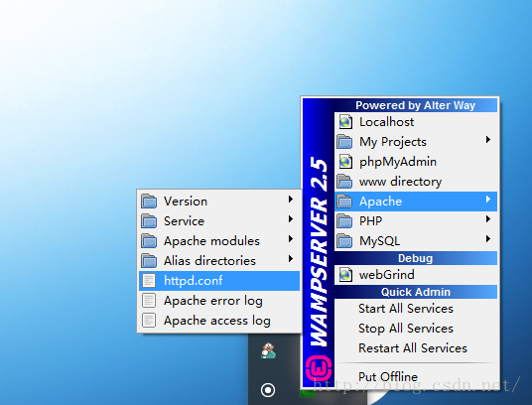Expand the Apache submenu arrow
The width and height of the screenshot is (532, 405).
[488, 200]
